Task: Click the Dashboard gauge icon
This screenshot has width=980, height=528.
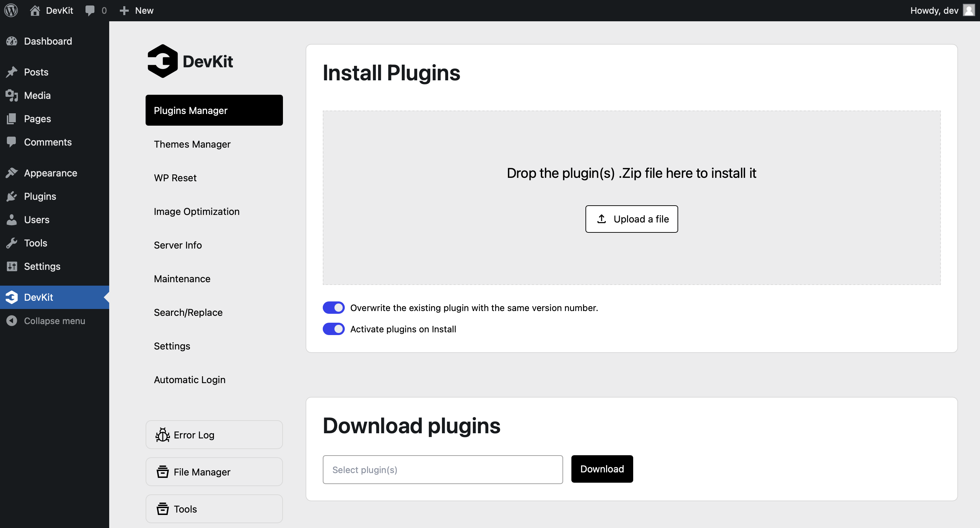Action: tap(12, 41)
